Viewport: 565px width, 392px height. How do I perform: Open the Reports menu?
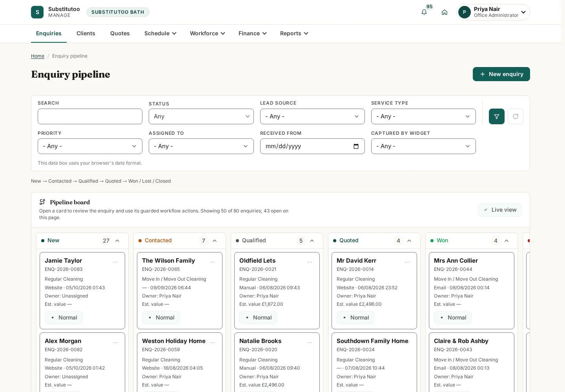click(x=294, y=33)
